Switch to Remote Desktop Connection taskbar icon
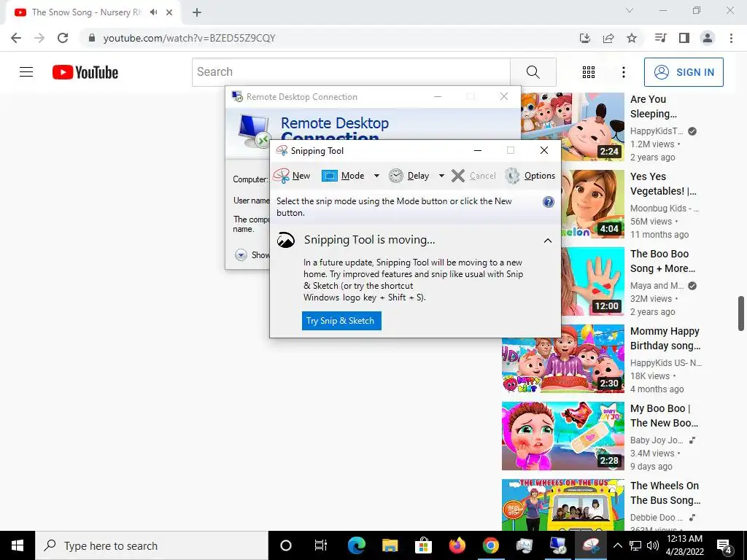This screenshot has height=560, width=747. tap(558, 545)
